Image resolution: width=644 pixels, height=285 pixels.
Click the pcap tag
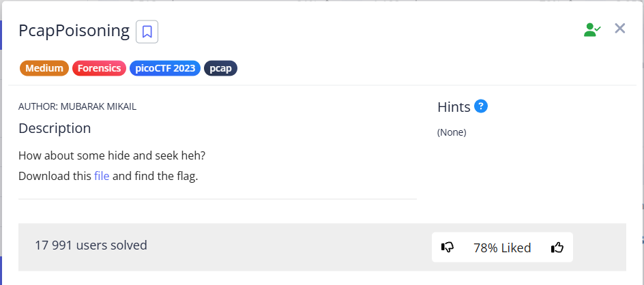pos(220,68)
